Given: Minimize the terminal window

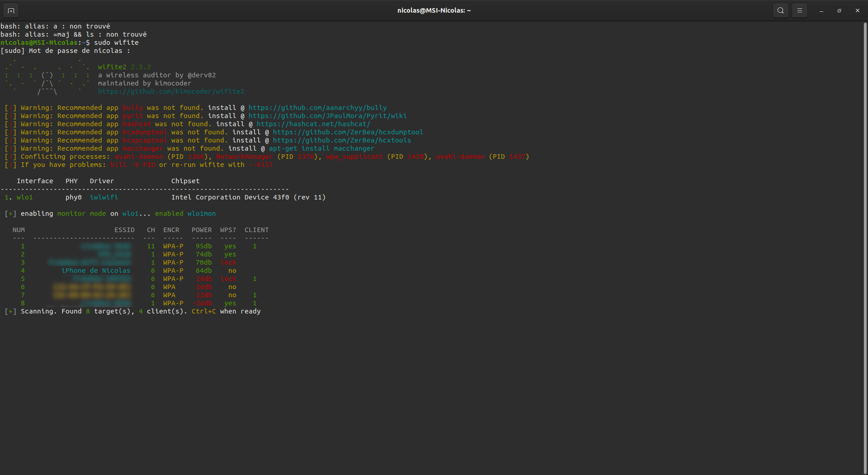Looking at the screenshot, I should tap(821, 10).
